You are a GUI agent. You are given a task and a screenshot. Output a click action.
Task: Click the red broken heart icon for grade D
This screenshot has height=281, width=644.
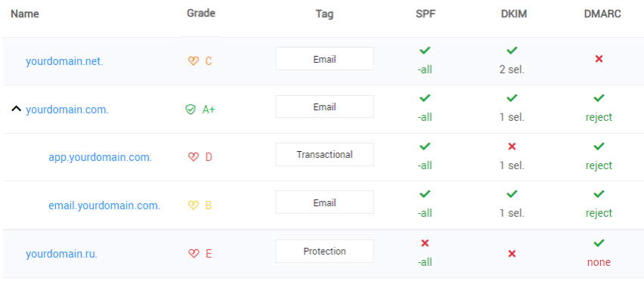(x=193, y=157)
